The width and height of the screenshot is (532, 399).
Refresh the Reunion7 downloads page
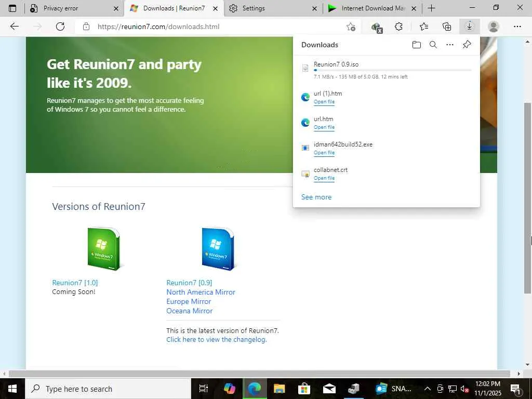(x=60, y=26)
